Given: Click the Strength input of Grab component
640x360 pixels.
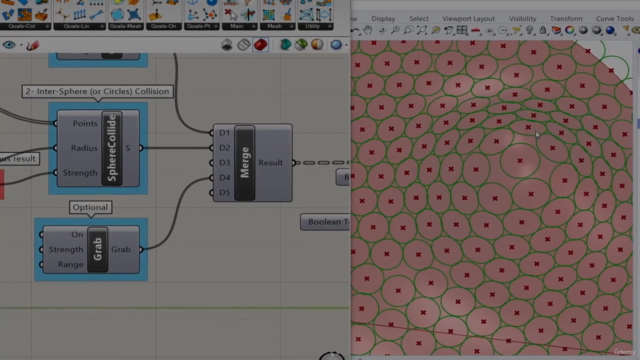Looking at the screenshot, I should click(x=66, y=249).
